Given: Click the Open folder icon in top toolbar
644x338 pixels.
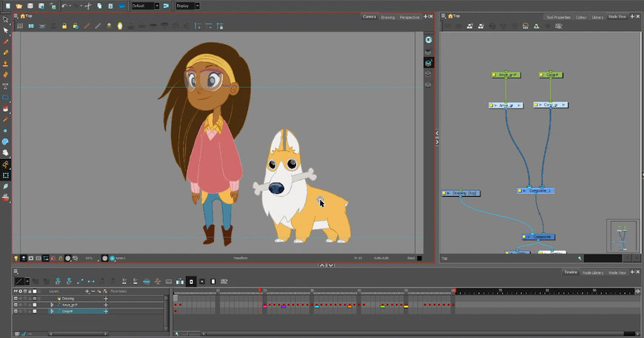Looking at the screenshot, I should click(19, 6).
